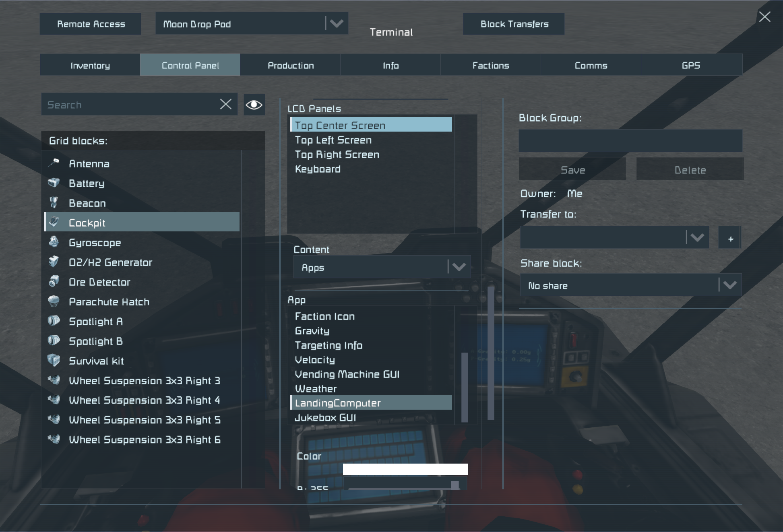Select Top Left Screen in LCD Panels

point(333,140)
